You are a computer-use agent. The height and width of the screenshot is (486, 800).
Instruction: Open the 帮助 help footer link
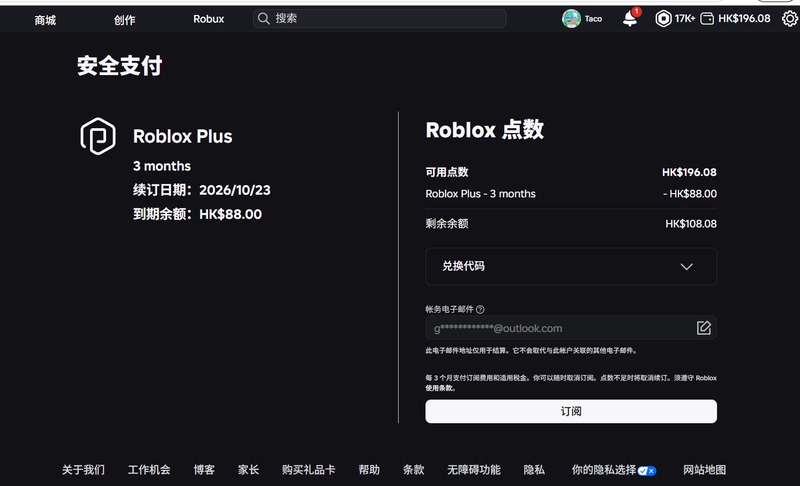click(x=369, y=470)
